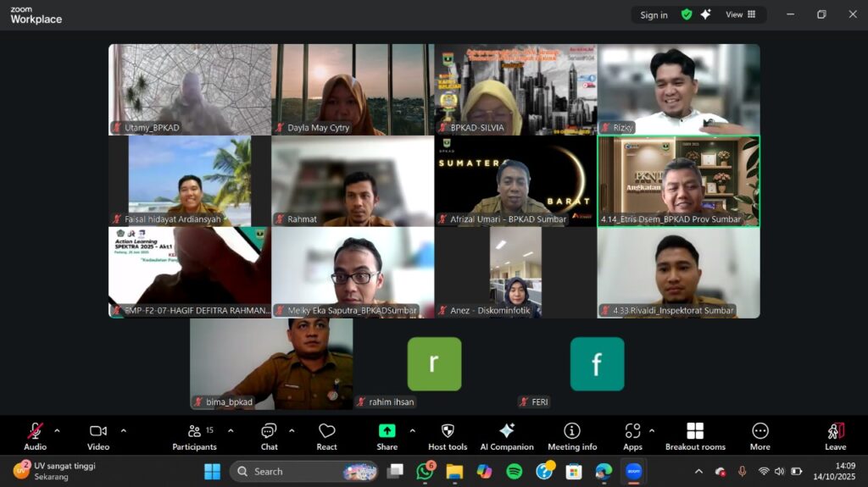Click the Sign in button
The width and height of the screenshot is (868, 487).
(x=654, y=15)
